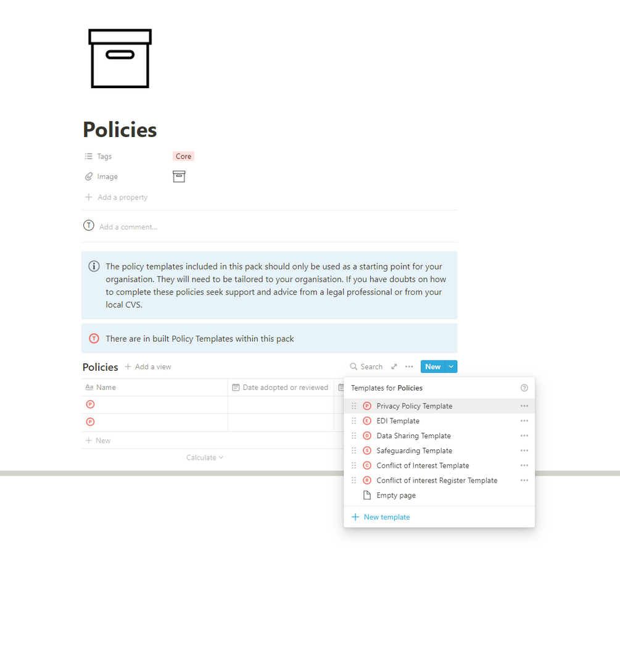Click New template link
The image size is (620, 672).
[386, 517]
